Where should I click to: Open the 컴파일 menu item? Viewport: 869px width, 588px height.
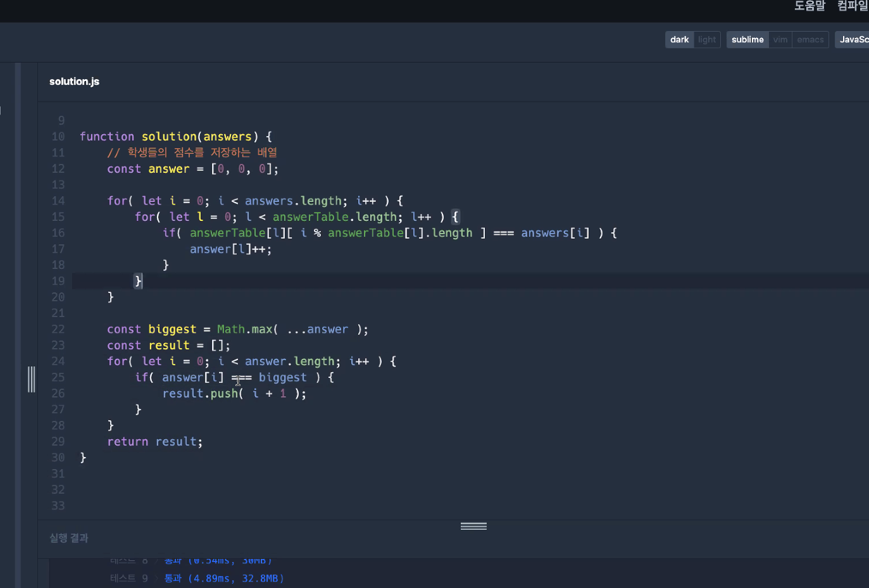click(x=853, y=6)
